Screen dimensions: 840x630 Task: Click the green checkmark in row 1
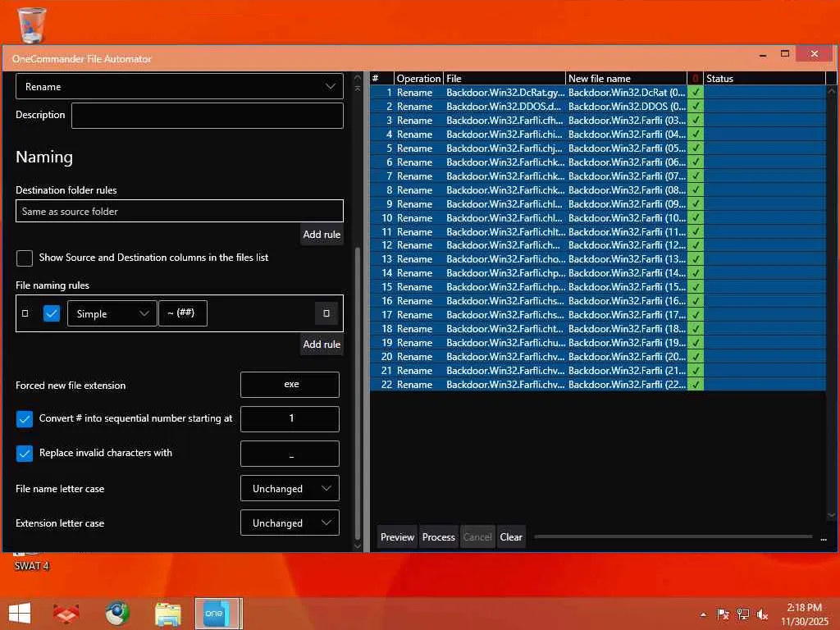tap(696, 92)
